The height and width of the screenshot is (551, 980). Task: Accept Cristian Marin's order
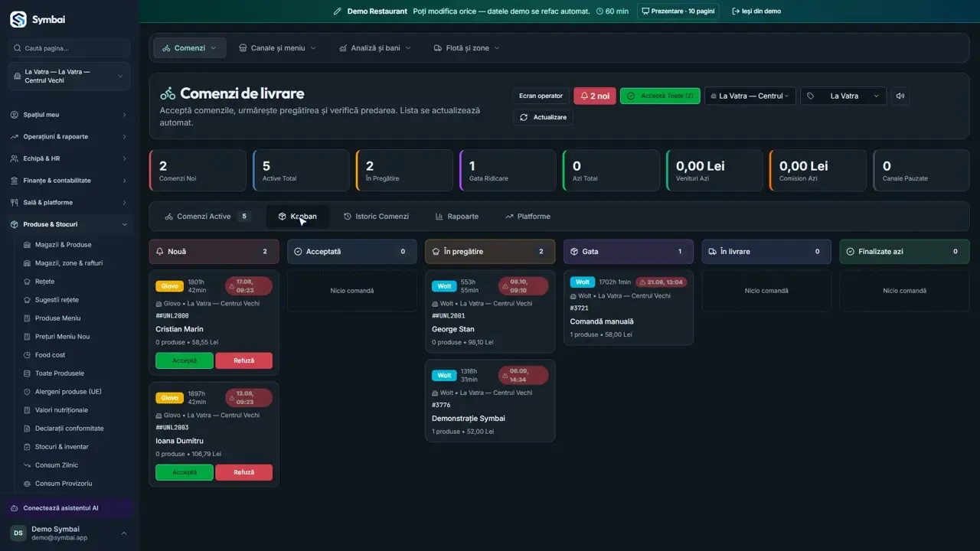pyautogui.click(x=185, y=360)
